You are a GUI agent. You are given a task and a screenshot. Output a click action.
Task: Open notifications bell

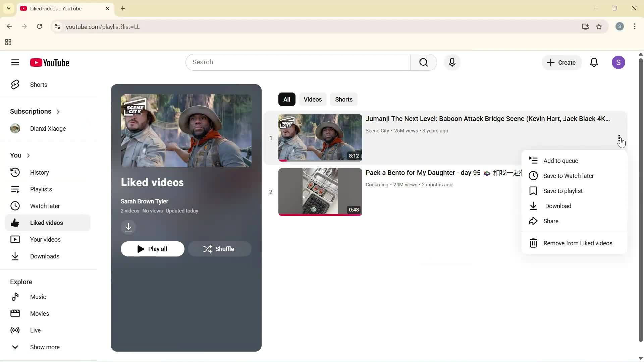[594, 62]
